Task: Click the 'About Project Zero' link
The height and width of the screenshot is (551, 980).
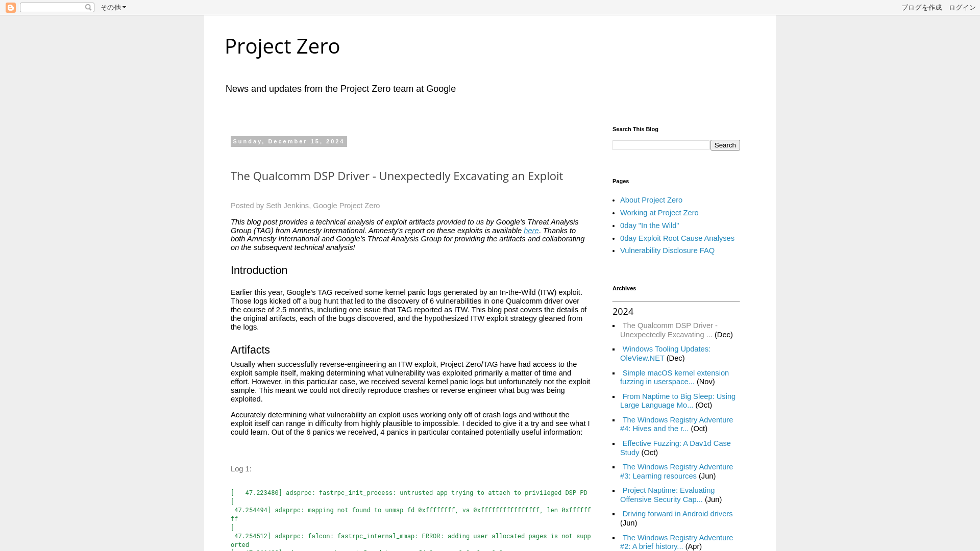Action: [651, 199]
